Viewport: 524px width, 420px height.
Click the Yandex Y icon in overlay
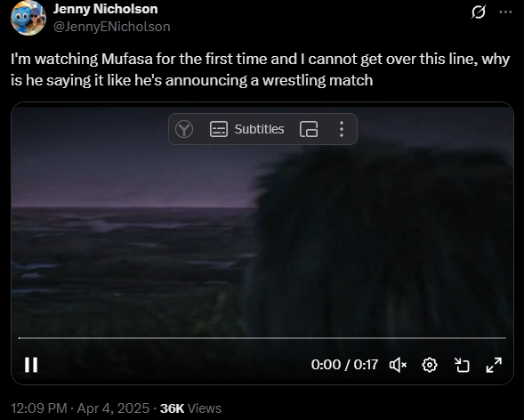(x=184, y=129)
